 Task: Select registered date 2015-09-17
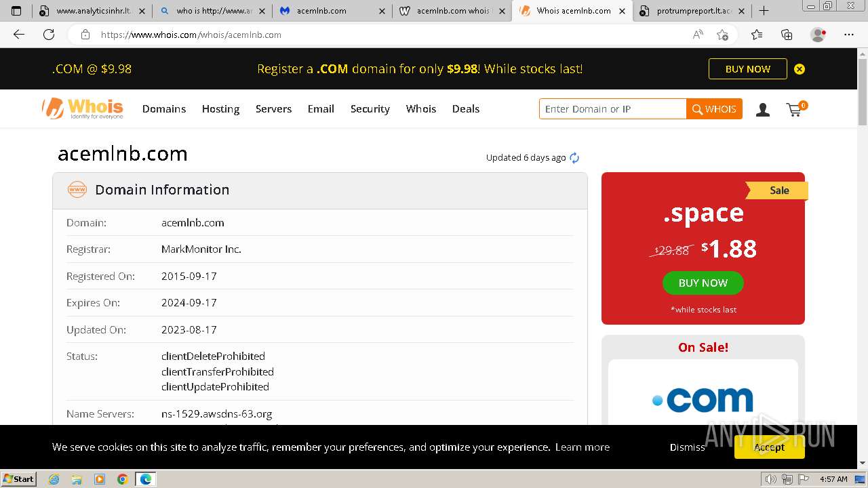tap(189, 276)
